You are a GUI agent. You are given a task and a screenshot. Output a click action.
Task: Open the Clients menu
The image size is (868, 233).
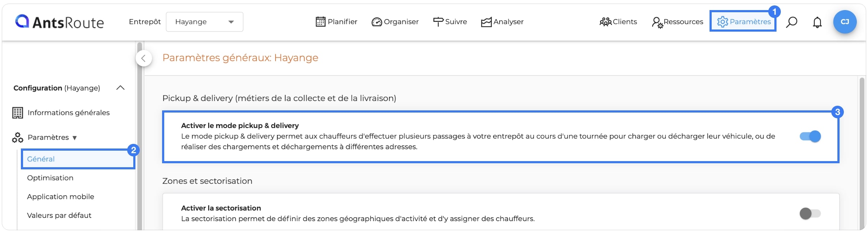618,22
